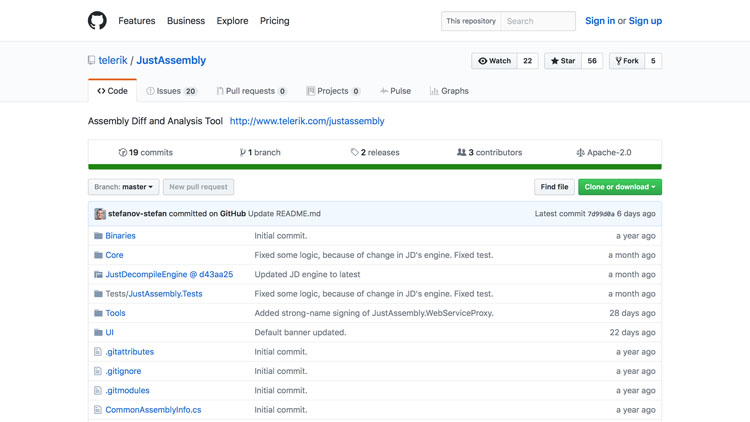The image size is (750, 422).
Task: Click the Sign in link
Action: click(x=600, y=21)
